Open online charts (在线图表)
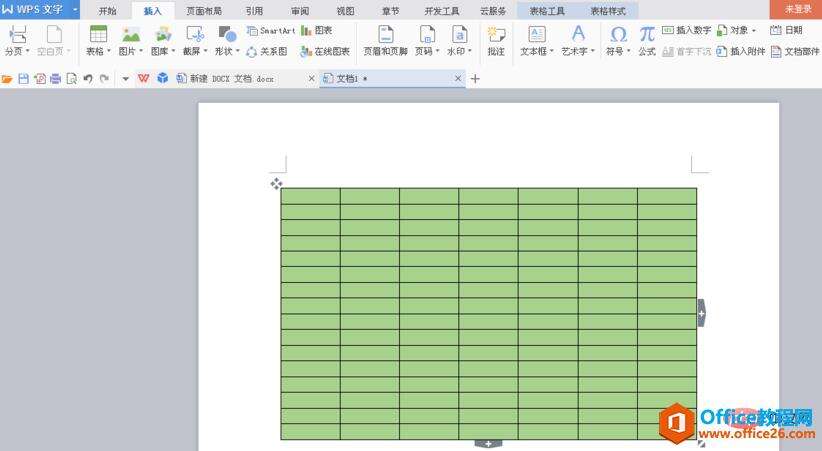Viewport: 822px width, 451px height. 325,51
